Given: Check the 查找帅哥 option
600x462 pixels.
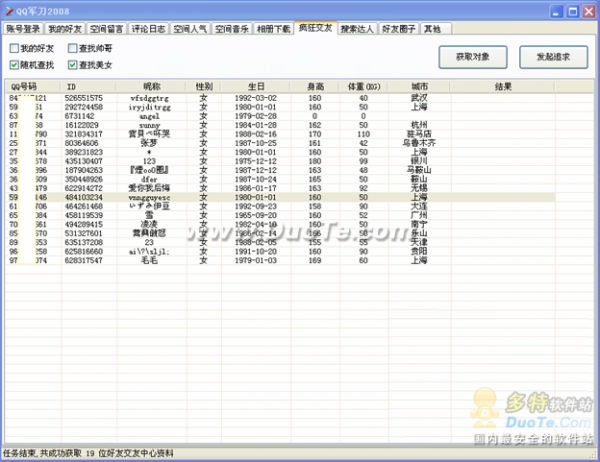Looking at the screenshot, I should (72, 48).
